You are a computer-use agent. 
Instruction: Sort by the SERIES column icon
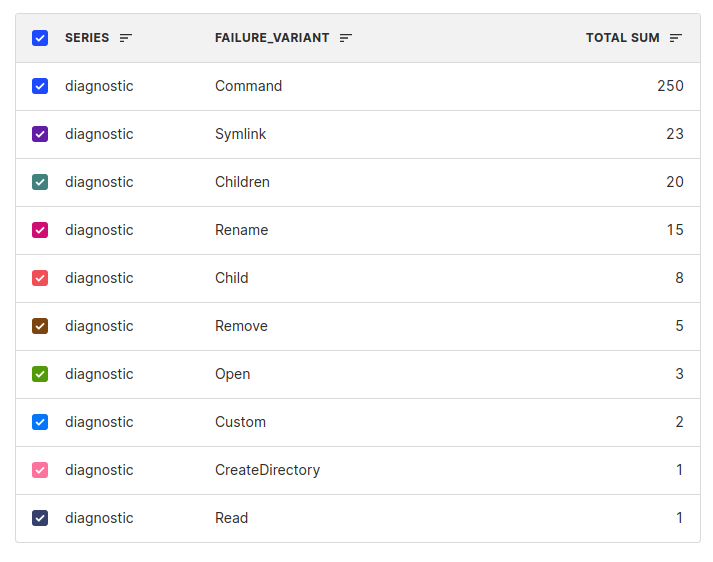[126, 38]
